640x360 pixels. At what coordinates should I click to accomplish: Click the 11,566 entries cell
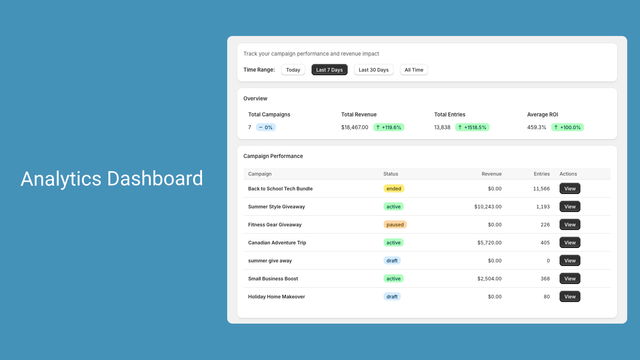pos(541,189)
